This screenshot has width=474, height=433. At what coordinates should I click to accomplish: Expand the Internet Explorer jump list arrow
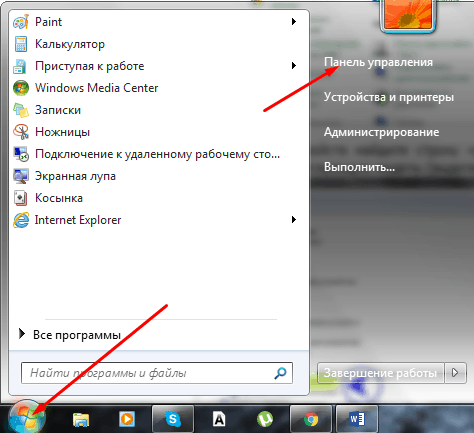point(294,220)
